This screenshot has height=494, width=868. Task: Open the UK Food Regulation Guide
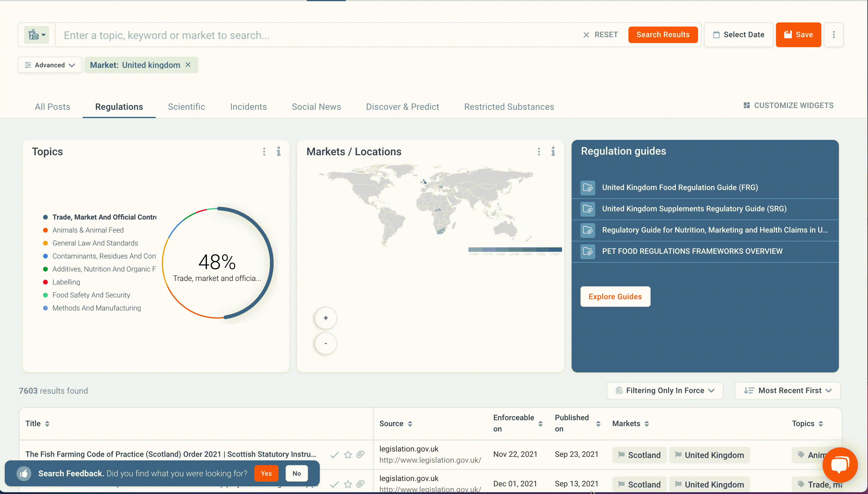680,187
